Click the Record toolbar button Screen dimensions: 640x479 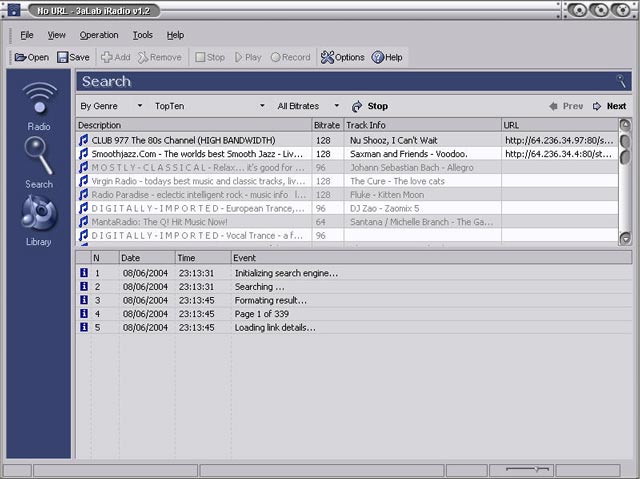291,58
